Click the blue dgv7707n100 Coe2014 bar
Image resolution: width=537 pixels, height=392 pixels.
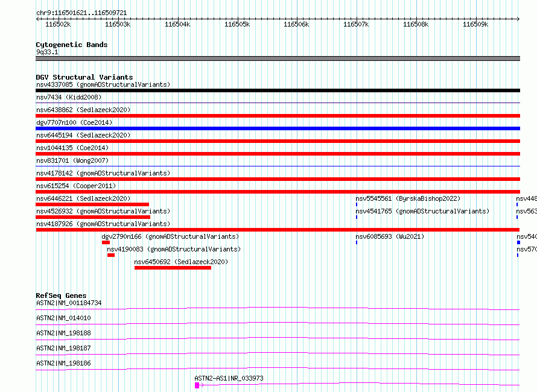coord(278,128)
